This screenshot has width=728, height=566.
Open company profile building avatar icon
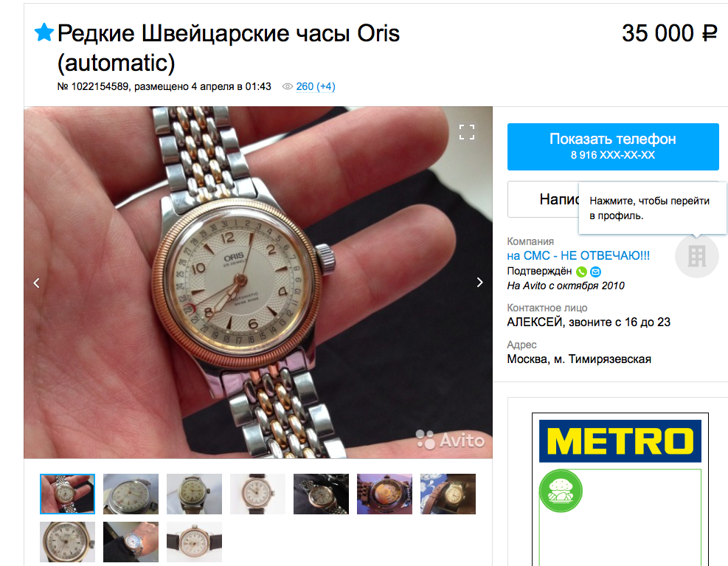pos(696,256)
